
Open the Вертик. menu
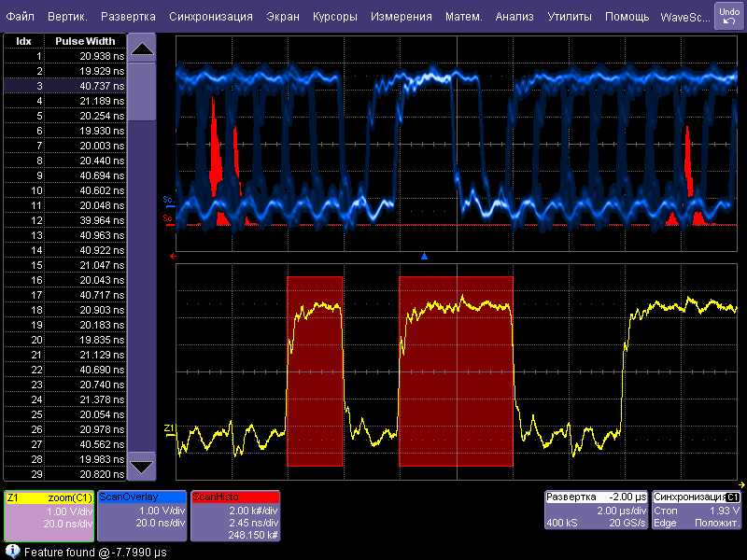coord(67,16)
